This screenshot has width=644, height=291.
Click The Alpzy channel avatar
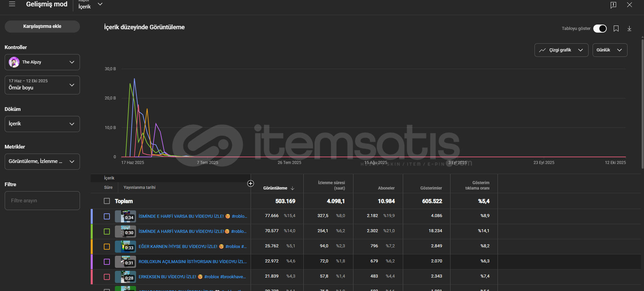(14, 62)
